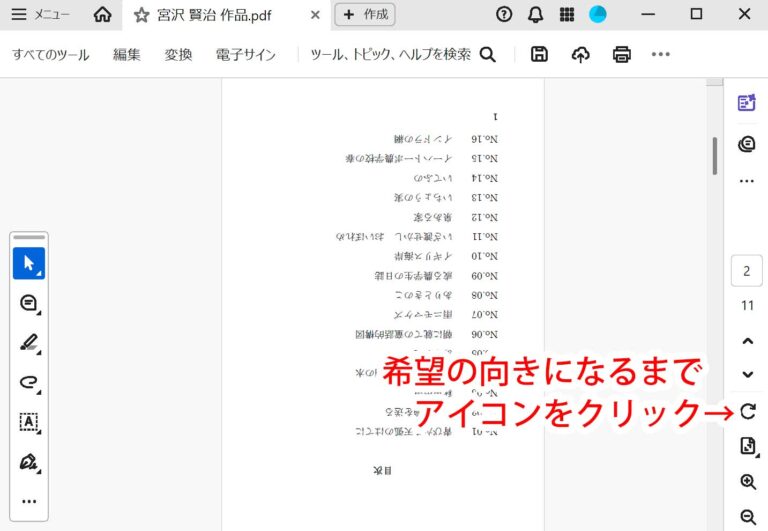The image size is (768, 531).
Task: Upload file via cloud upload icon
Action: (580, 54)
